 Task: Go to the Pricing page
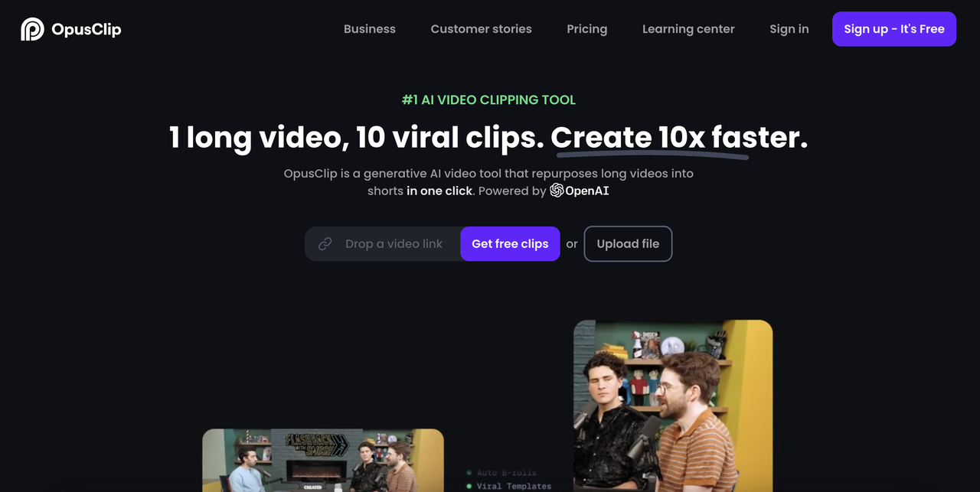(x=586, y=29)
